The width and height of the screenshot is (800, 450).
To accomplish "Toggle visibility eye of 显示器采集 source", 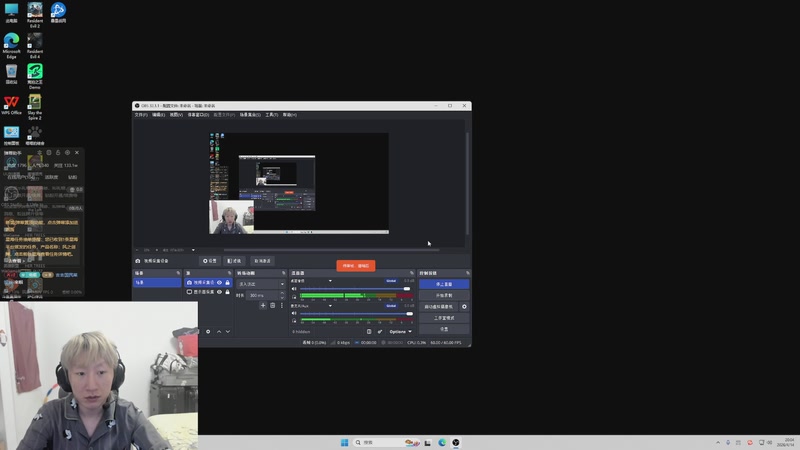I will click(x=219, y=292).
